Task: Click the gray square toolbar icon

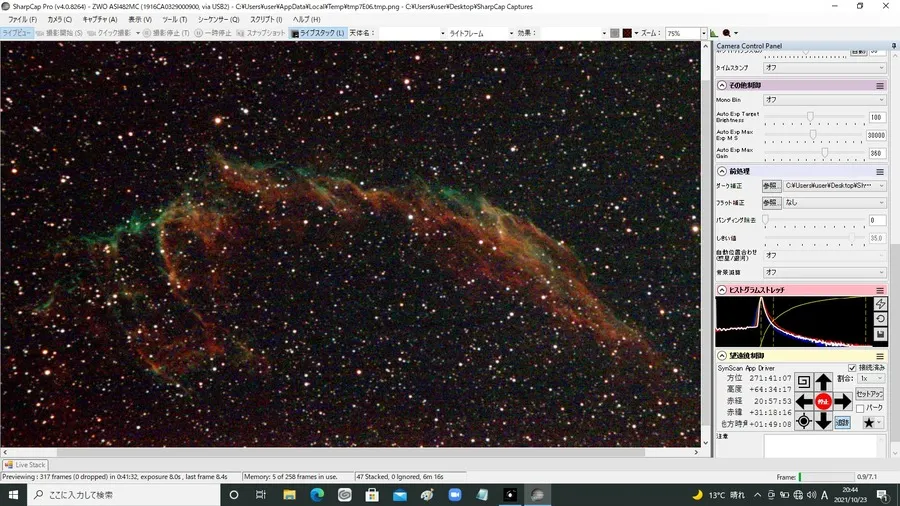Action: (615, 33)
